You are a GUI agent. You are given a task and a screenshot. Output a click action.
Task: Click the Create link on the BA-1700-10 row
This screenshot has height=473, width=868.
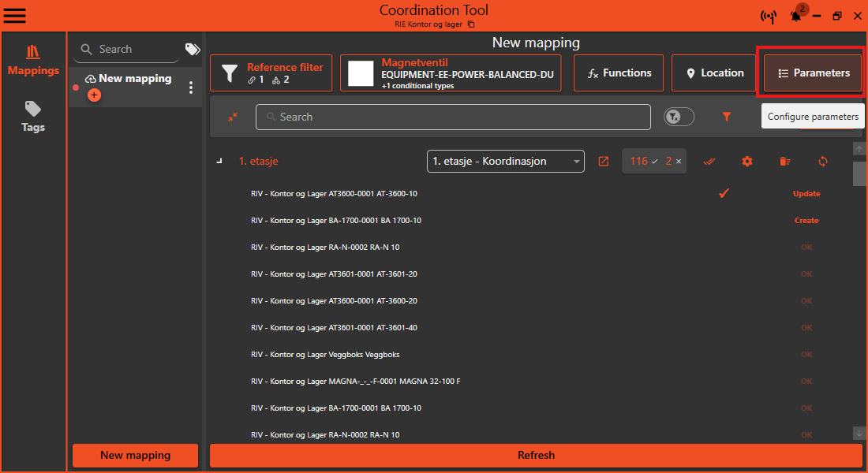coord(806,220)
